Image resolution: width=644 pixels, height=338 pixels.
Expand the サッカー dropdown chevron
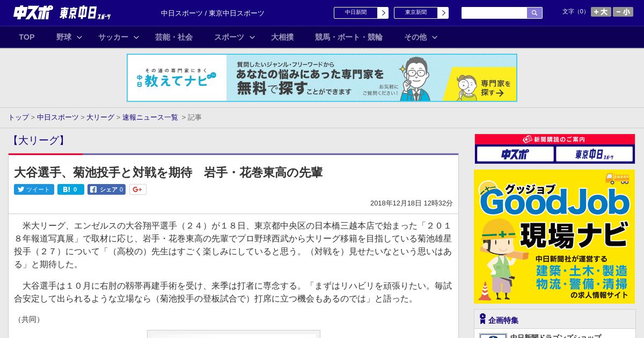[x=136, y=37]
